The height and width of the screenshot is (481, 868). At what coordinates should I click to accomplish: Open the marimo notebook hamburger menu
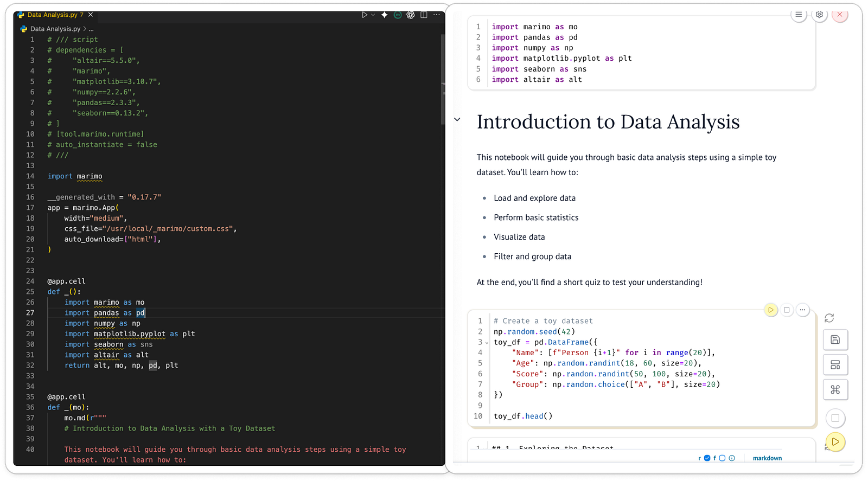[799, 15]
